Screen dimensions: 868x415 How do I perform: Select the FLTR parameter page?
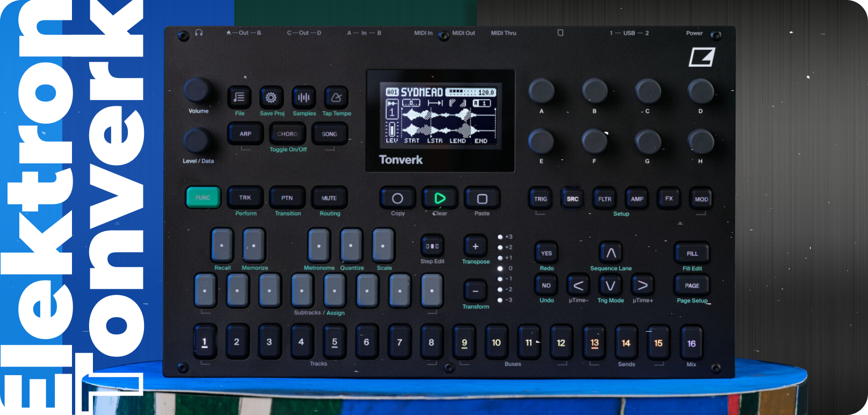click(x=605, y=199)
